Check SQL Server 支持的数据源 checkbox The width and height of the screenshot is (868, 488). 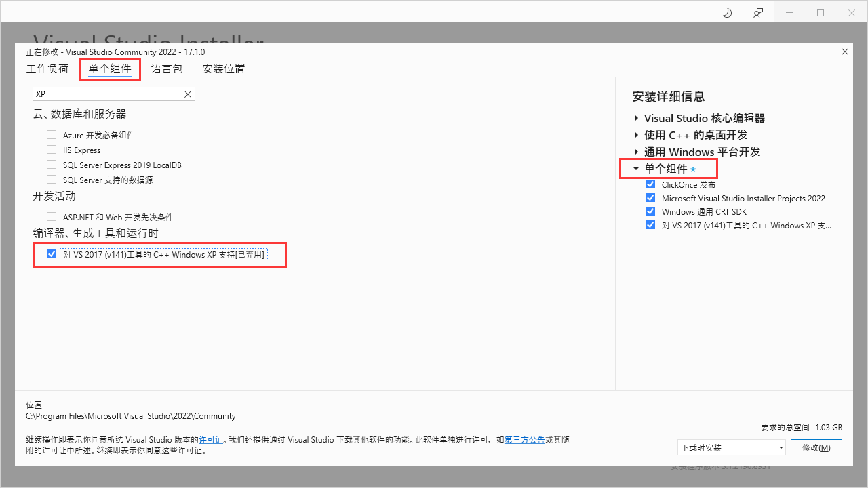click(52, 180)
